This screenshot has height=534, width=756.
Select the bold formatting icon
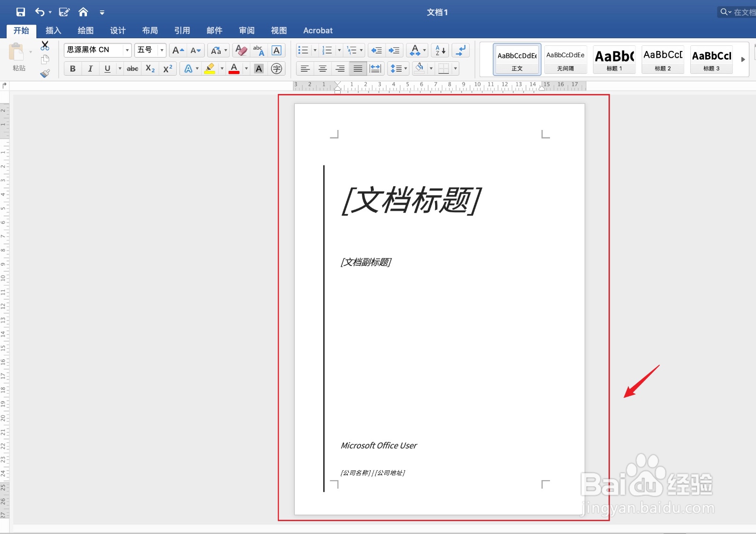tap(72, 69)
